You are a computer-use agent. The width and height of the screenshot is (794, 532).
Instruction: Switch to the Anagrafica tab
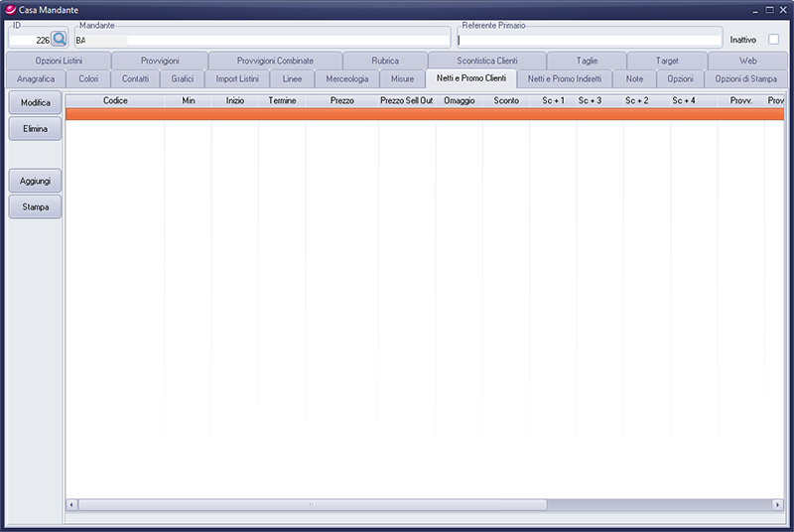pos(36,78)
